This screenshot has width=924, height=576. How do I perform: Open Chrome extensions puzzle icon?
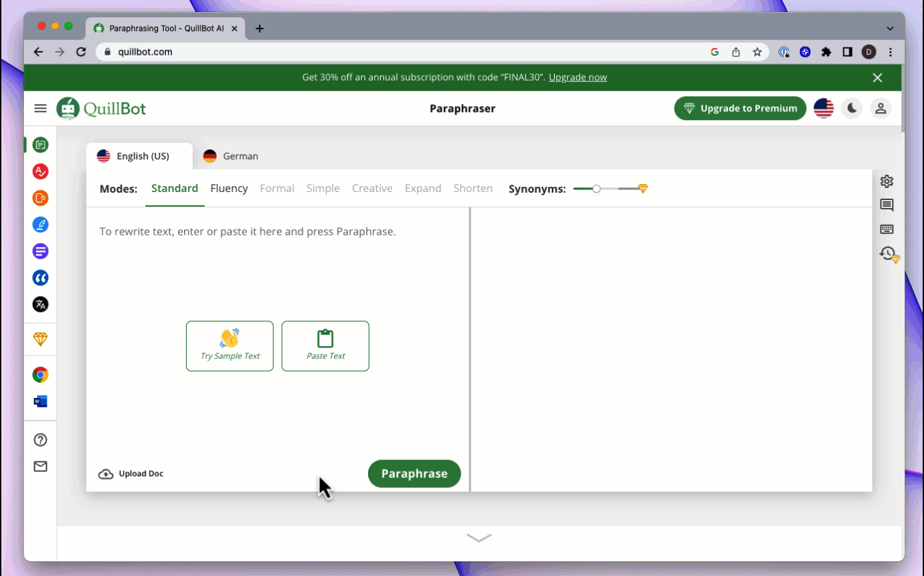(827, 52)
